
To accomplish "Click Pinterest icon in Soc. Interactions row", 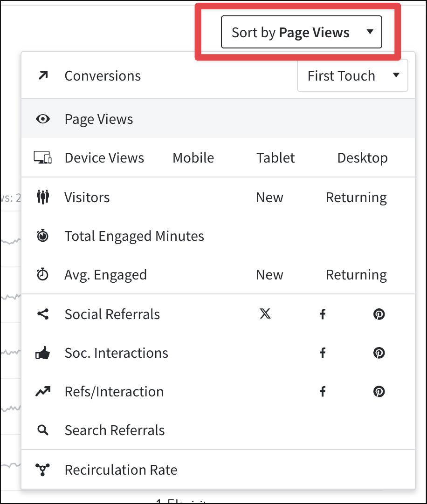I will (379, 353).
